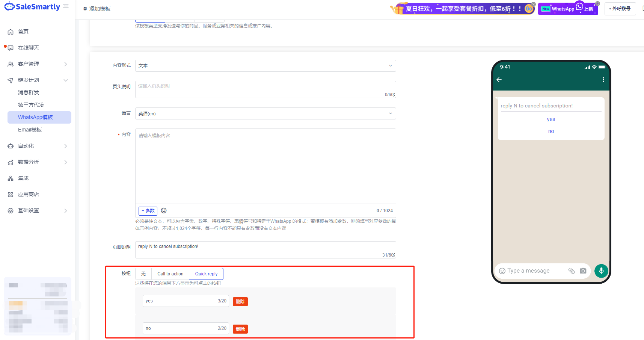Click the SaleSmartly robot logo

(9, 6)
